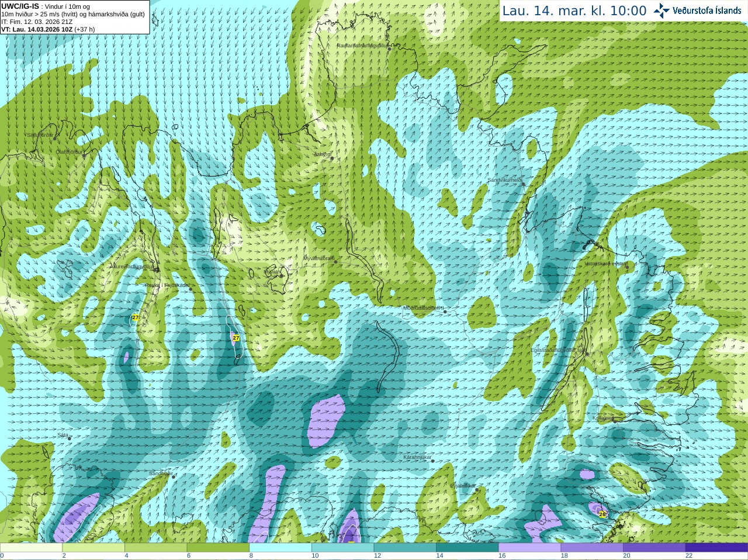Click the 4–6 m/s legend color swatch
Viewport: 748px width, 560px height.
pyautogui.click(x=155, y=548)
